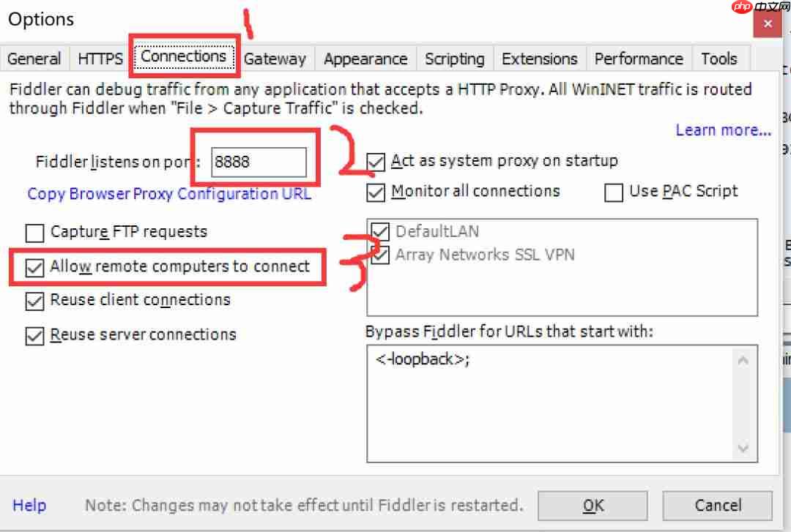
Task: Select the Gateway tab
Action: [x=276, y=59]
